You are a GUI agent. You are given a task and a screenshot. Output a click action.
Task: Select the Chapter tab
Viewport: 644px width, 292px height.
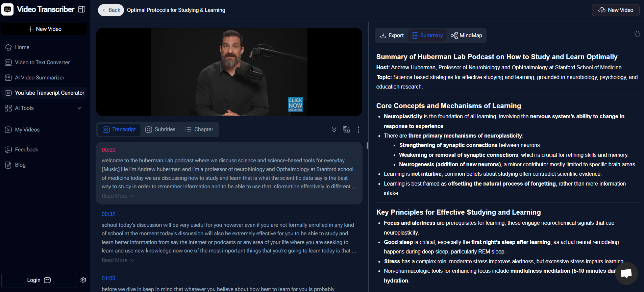(199, 129)
